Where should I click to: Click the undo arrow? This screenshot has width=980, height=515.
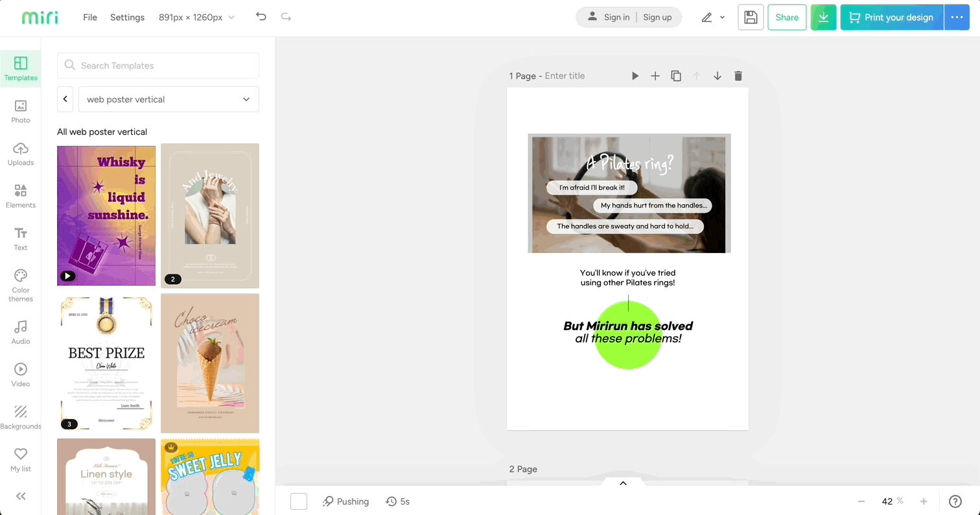click(261, 18)
